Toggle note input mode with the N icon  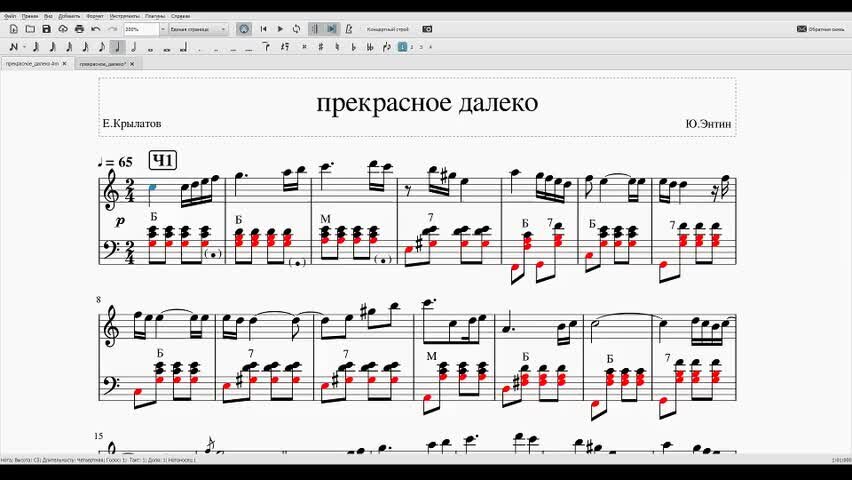coord(14,47)
